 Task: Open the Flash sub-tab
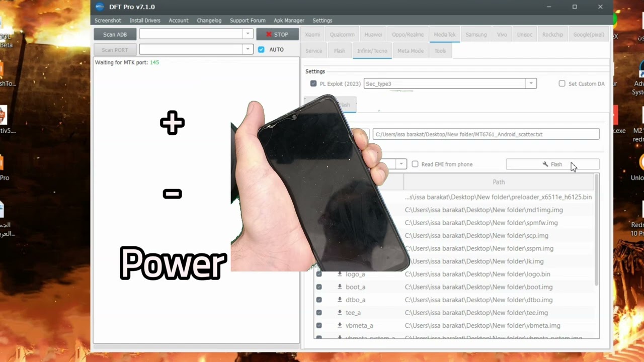coord(340,51)
